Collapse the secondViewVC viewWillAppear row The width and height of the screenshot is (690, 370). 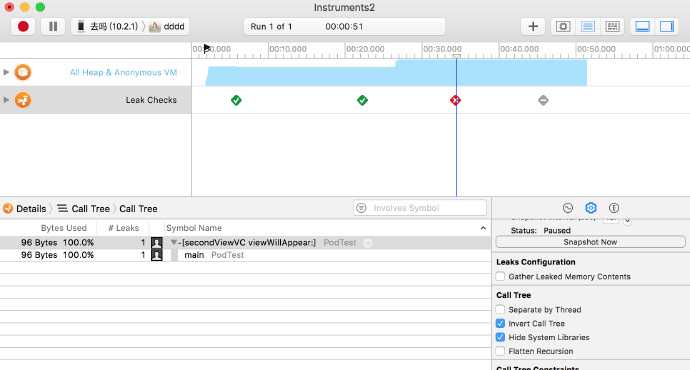coord(174,242)
